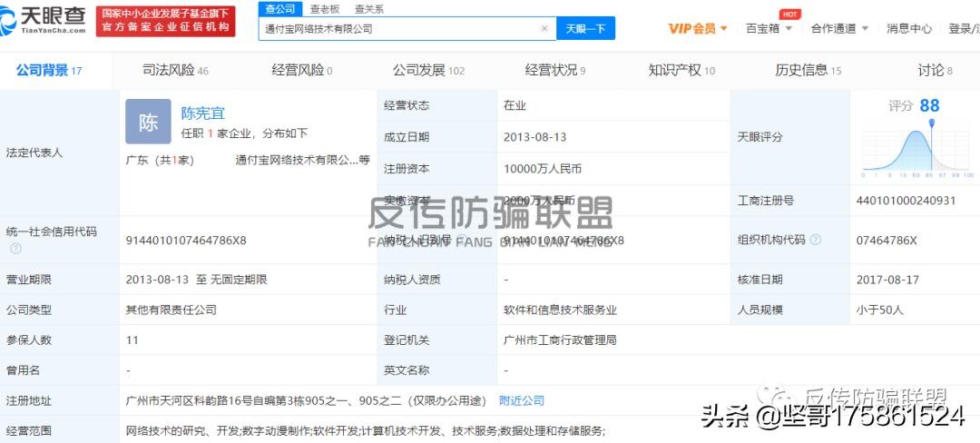Viewport: 980px width, 443px height.
Task: Open the 司法风险 tab
Action: (x=175, y=71)
